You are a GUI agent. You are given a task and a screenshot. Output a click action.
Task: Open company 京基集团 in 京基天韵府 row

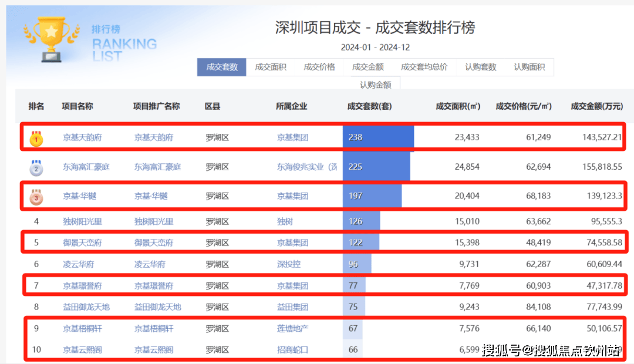[x=293, y=137]
